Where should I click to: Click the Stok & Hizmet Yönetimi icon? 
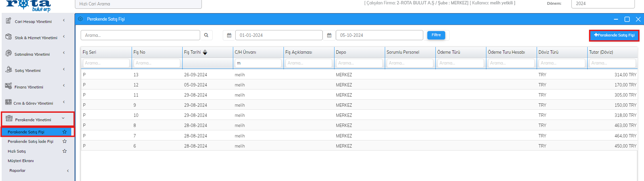[8, 37]
